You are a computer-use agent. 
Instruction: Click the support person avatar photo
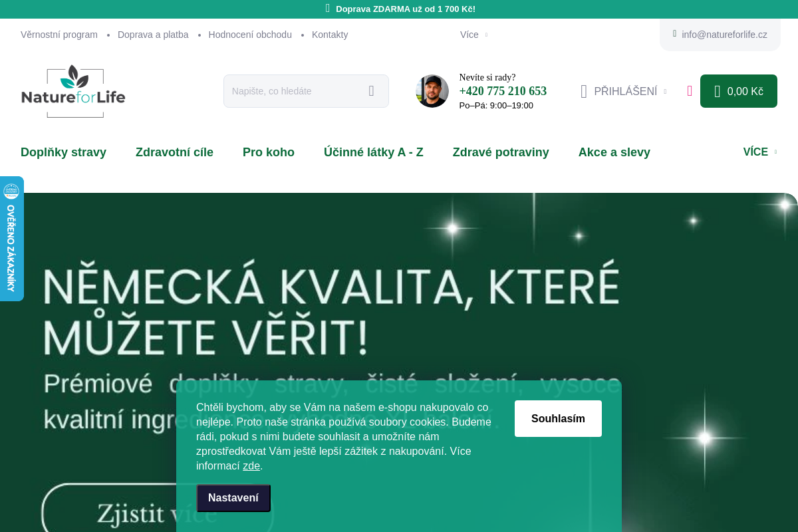432,91
